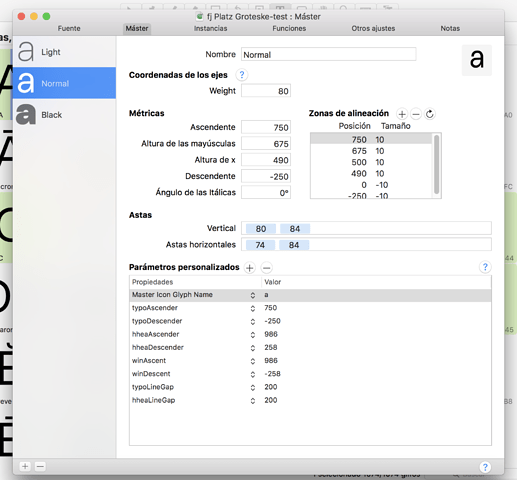Click Master Icon Glyph Name value a
Screen dimensions: 517x480
[x=266, y=295]
